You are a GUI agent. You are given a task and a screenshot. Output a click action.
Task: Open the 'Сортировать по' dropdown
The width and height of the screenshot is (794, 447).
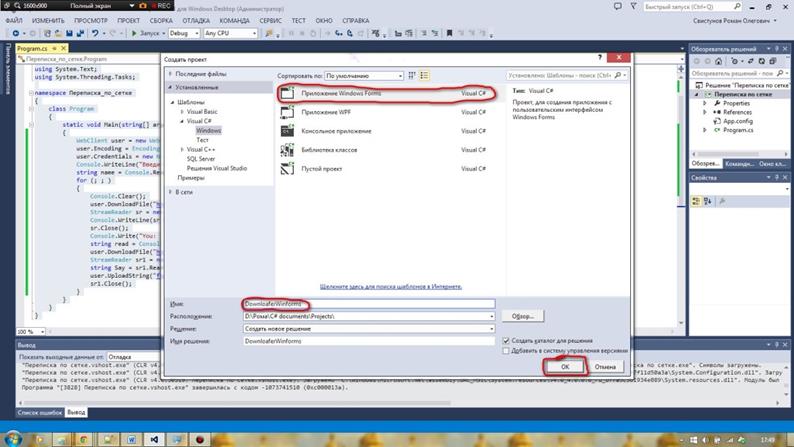click(364, 75)
